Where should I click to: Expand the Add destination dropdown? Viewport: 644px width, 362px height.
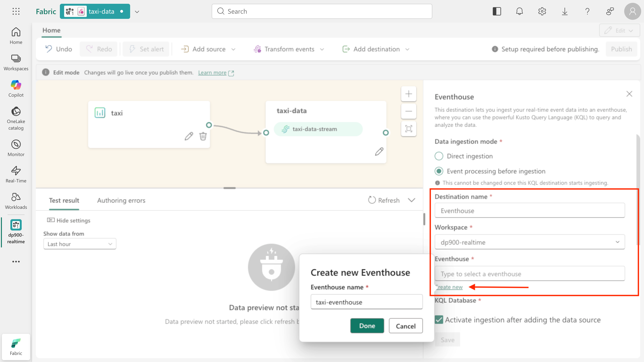[407, 49]
